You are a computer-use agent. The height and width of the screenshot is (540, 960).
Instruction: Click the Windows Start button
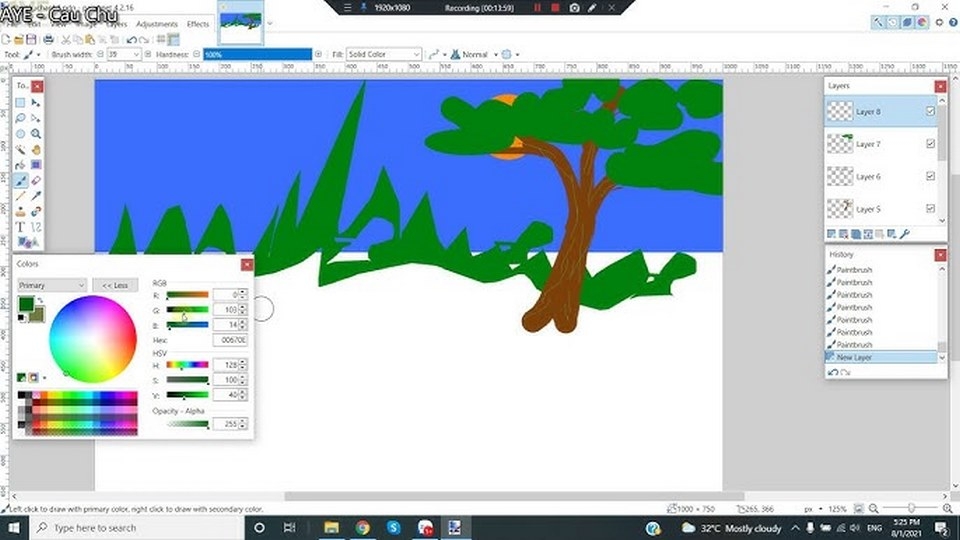coord(13,528)
